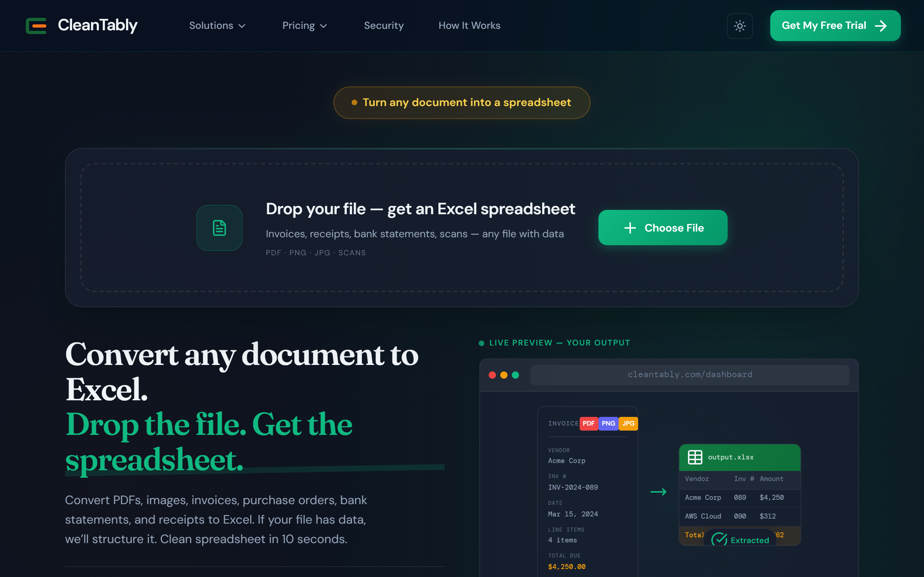The width and height of the screenshot is (924, 577).
Task: Click the purple PNG badge
Action: point(608,423)
